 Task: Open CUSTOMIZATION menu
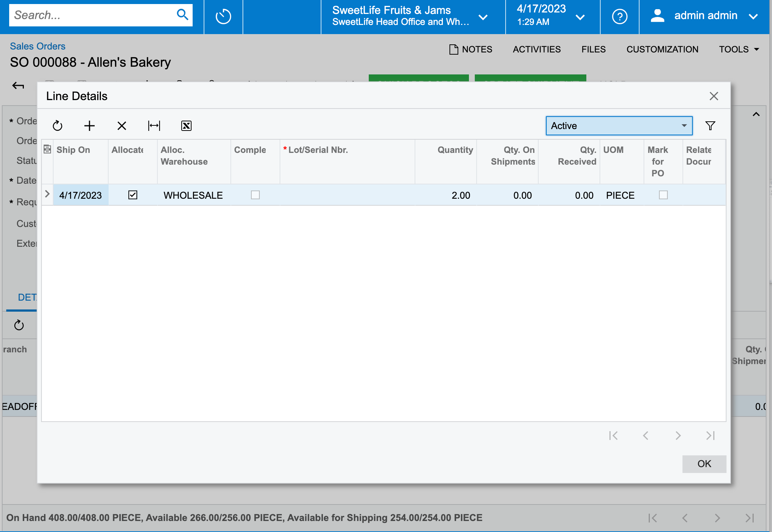tap(662, 49)
